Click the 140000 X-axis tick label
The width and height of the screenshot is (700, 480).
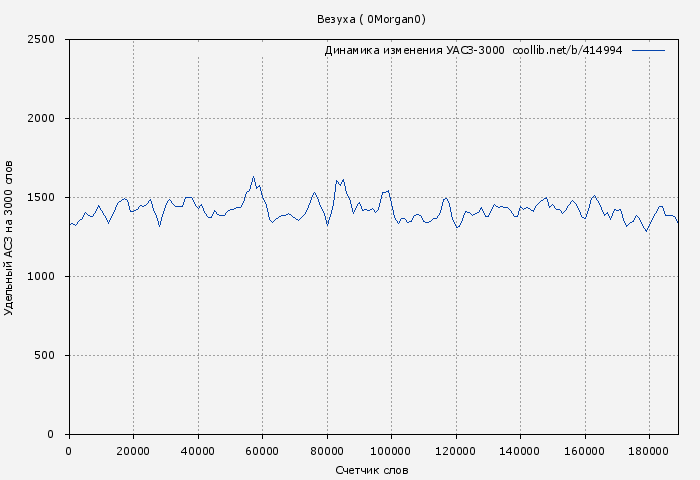point(520,452)
